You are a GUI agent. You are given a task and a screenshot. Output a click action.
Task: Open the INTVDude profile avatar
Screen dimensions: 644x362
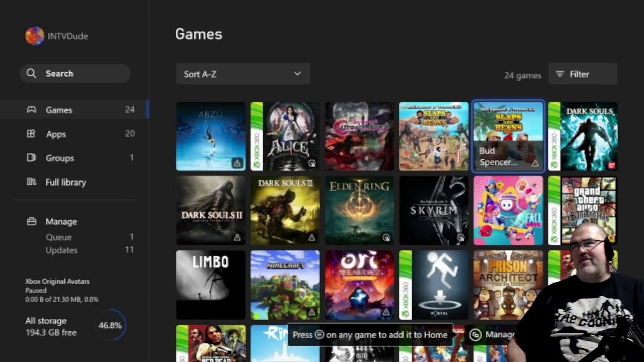[35, 36]
